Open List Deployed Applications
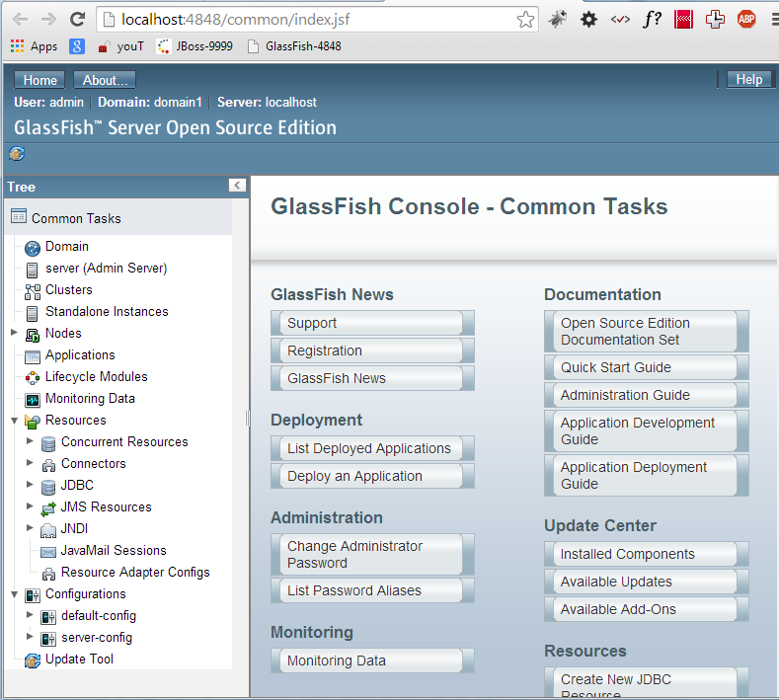This screenshot has width=779, height=700. coord(372,448)
